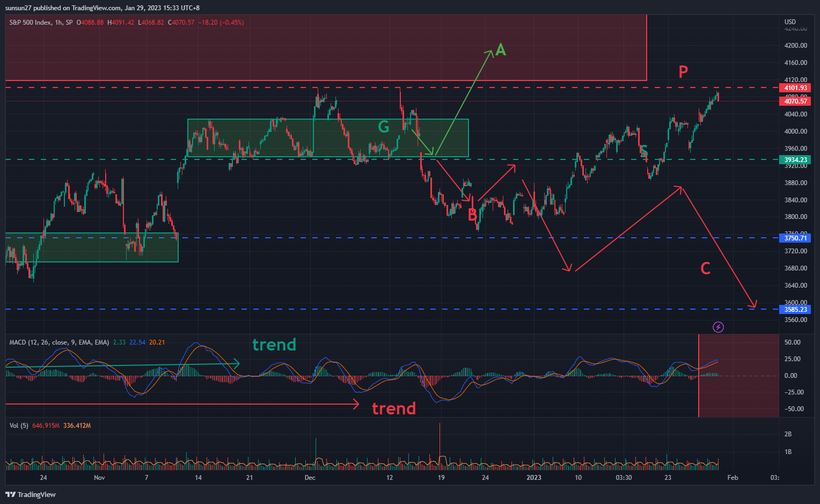
Task: Click the volume value 646.915M
Action: click(x=46, y=426)
